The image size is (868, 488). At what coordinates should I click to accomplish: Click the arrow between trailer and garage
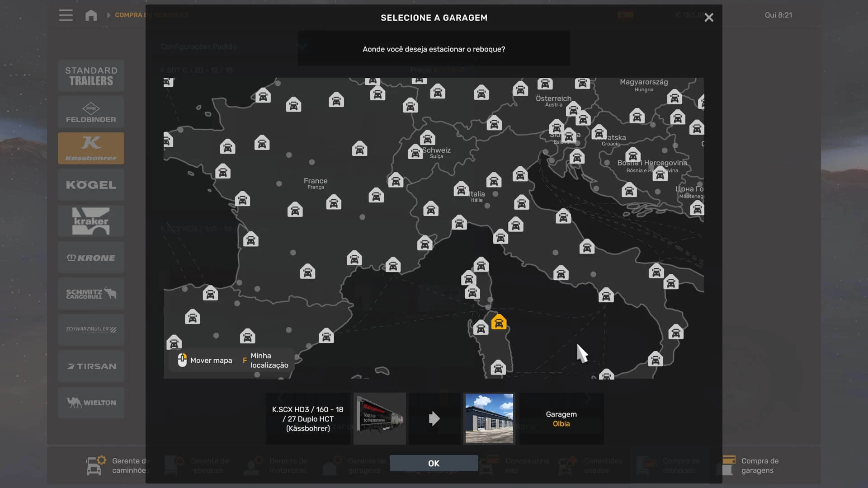coord(434,418)
